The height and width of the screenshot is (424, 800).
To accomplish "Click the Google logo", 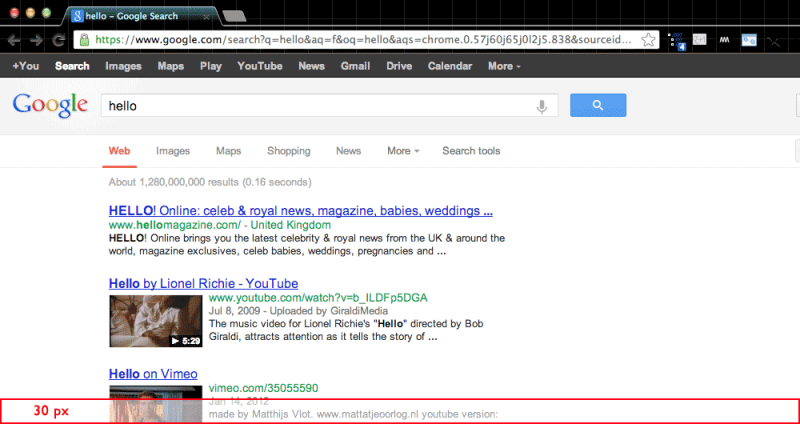I will (x=50, y=105).
